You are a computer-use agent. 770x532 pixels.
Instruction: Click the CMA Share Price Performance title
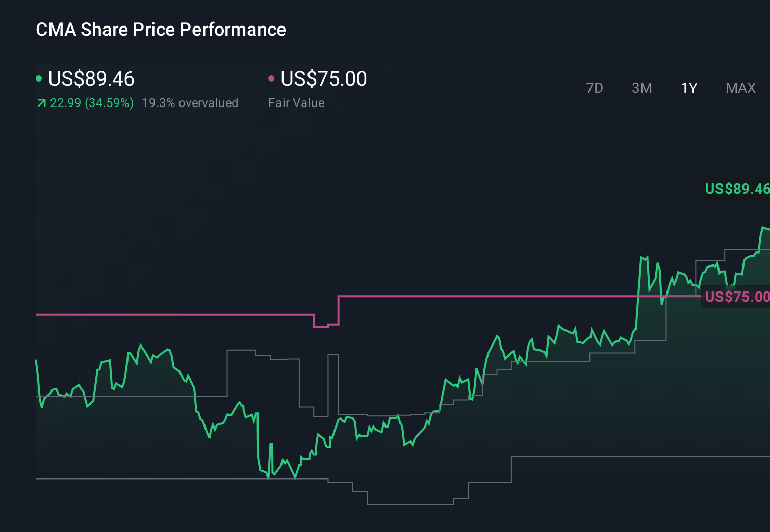click(x=161, y=30)
